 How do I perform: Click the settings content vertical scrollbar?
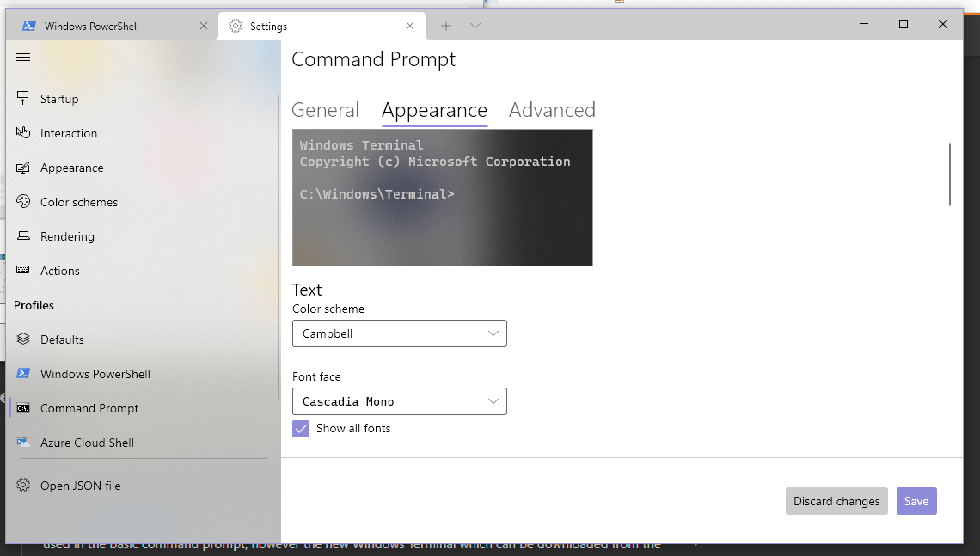pyautogui.click(x=950, y=174)
